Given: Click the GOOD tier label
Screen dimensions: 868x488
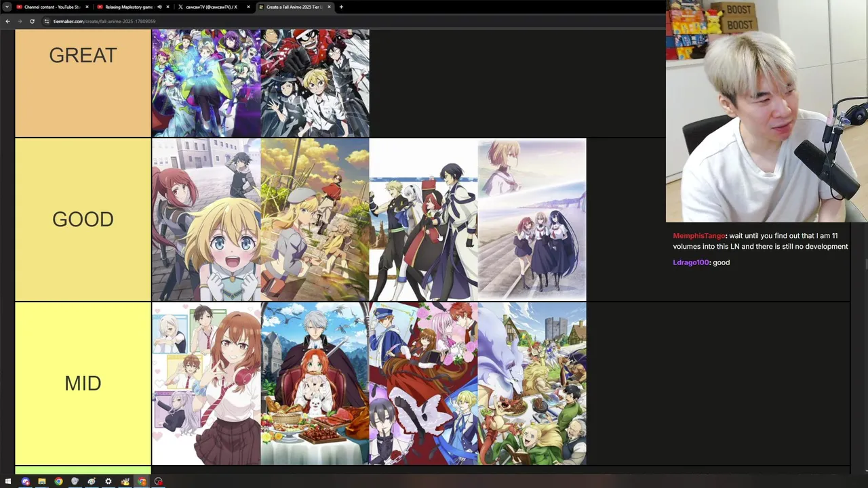Looking at the screenshot, I should (83, 219).
